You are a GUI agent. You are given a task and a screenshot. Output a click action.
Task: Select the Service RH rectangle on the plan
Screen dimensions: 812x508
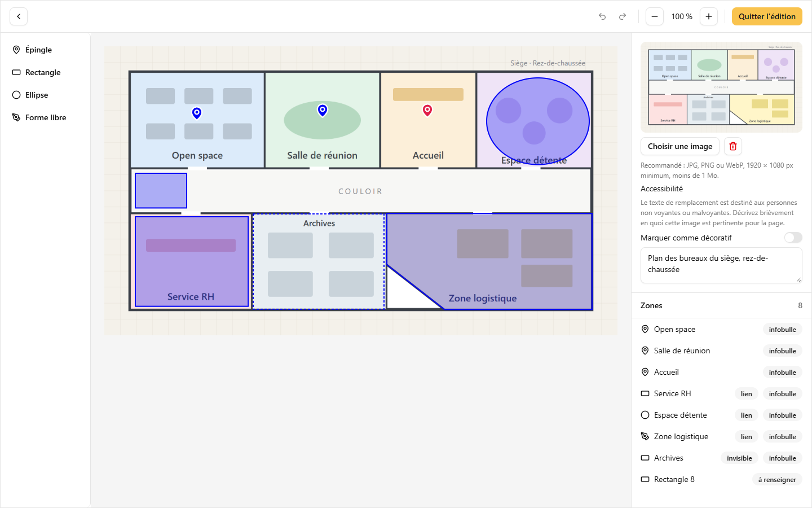click(192, 261)
